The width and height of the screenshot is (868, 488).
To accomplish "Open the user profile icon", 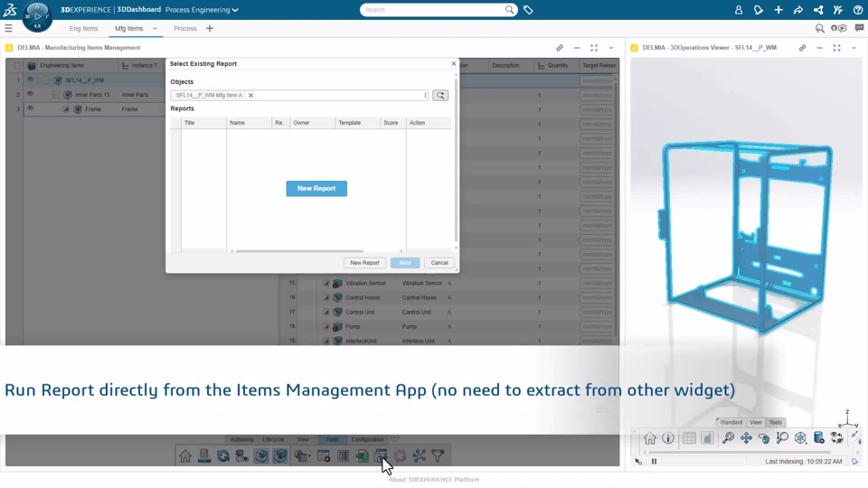I will click(739, 10).
